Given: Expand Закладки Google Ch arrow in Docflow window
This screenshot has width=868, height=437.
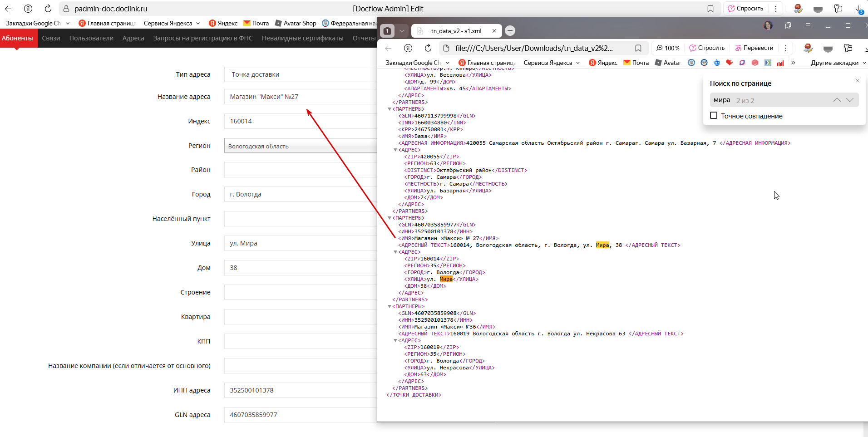Looking at the screenshot, I should click(68, 23).
